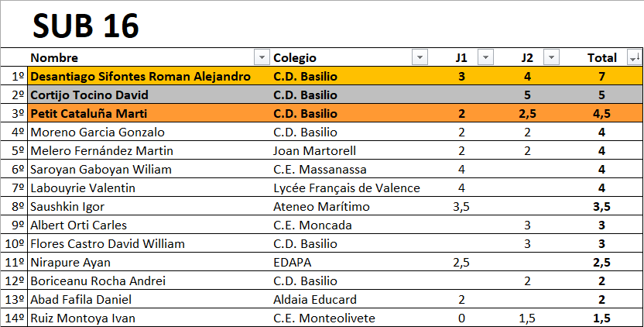Open the Total column sort dropdown
This screenshot has height=327, width=644.
pos(633,57)
